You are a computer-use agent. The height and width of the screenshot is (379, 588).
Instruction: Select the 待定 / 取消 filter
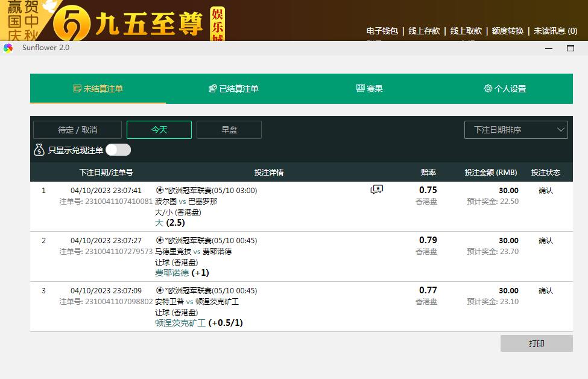coord(77,130)
